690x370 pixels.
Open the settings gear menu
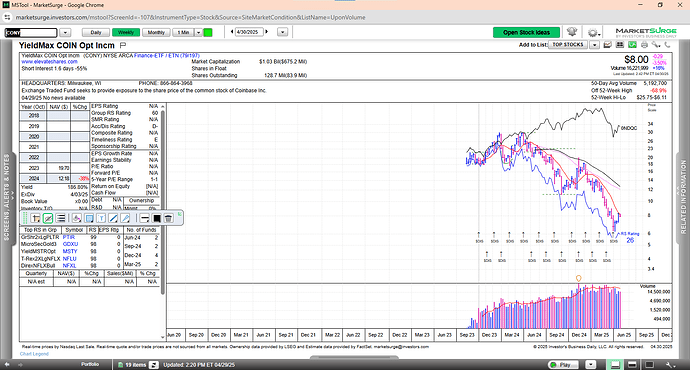pos(593,33)
